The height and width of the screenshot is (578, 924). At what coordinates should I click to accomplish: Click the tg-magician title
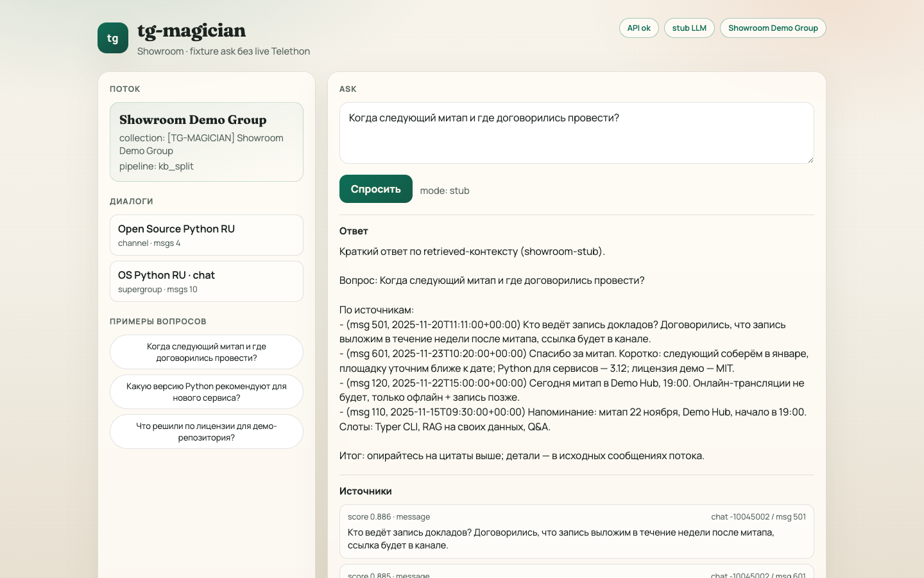coord(192,30)
